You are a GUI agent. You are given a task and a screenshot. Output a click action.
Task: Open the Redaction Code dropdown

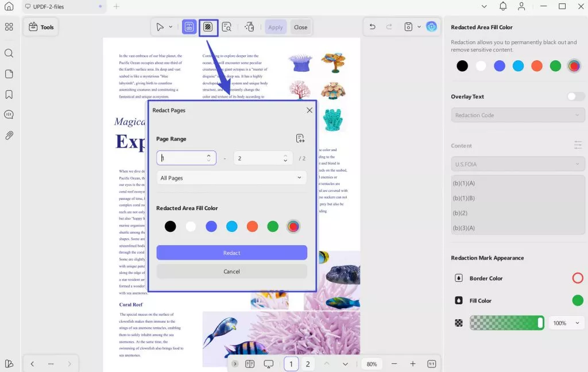518,115
